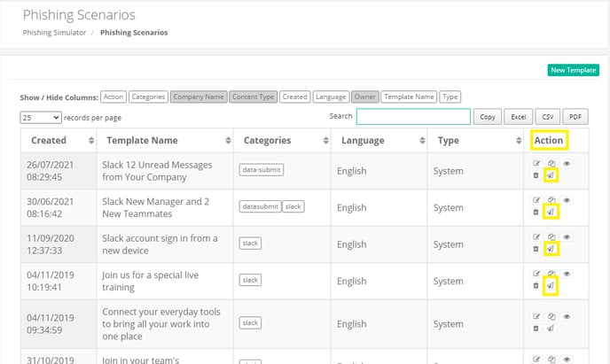Sort table by Template Name column
The height and width of the screenshot is (364, 610).
click(165, 140)
